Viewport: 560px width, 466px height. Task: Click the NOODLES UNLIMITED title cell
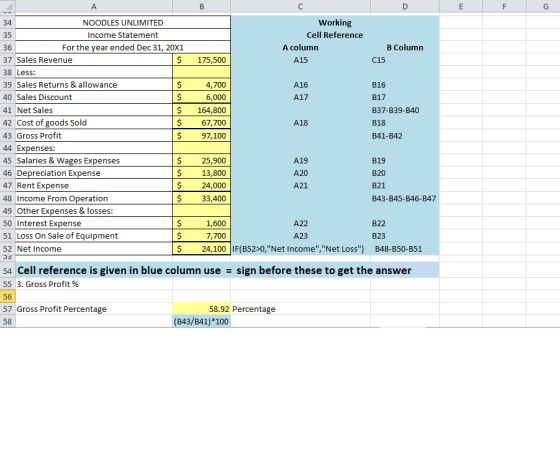(x=123, y=22)
